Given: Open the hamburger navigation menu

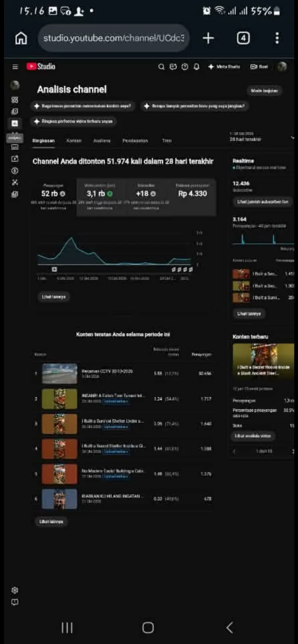Looking at the screenshot, I should tap(15, 67).
